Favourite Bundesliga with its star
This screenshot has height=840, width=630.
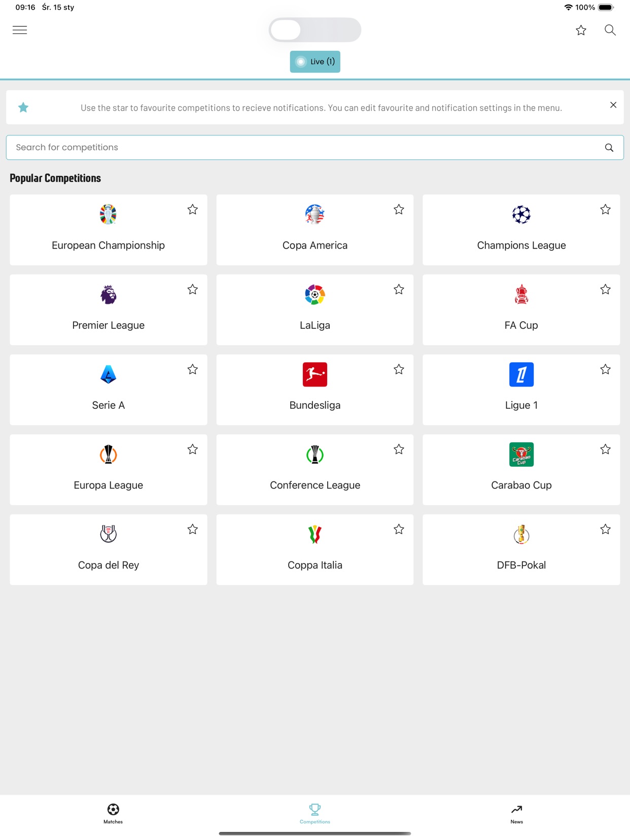point(399,370)
